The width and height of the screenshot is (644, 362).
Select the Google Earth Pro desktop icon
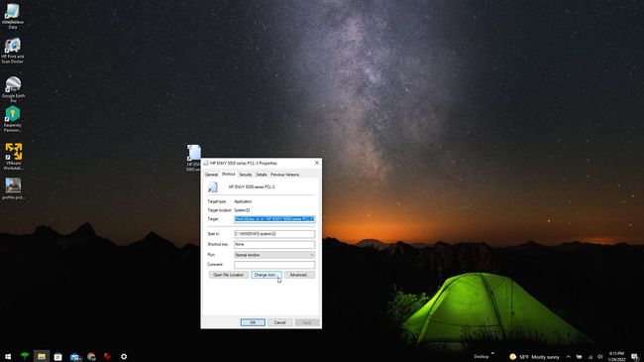(x=13, y=89)
